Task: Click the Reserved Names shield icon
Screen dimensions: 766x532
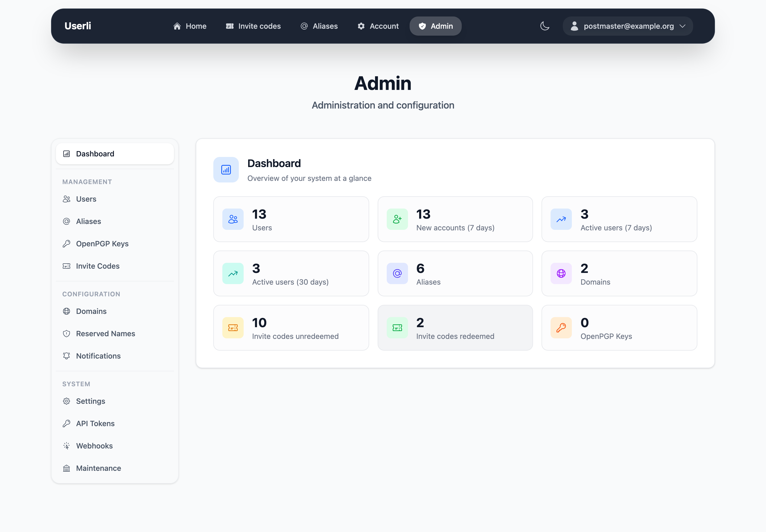Action: pyautogui.click(x=67, y=334)
